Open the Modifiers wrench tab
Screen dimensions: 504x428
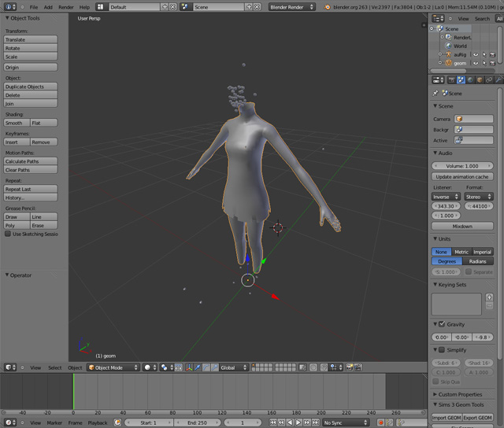pyautogui.click(x=498, y=80)
